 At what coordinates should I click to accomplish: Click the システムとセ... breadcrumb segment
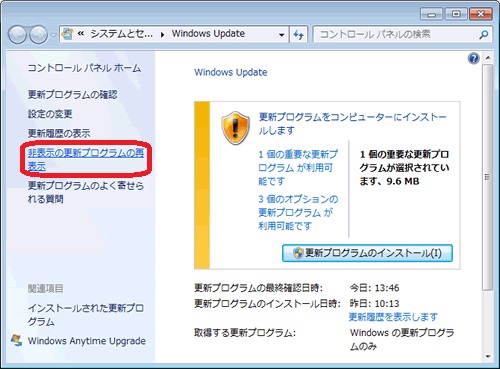coord(121,34)
